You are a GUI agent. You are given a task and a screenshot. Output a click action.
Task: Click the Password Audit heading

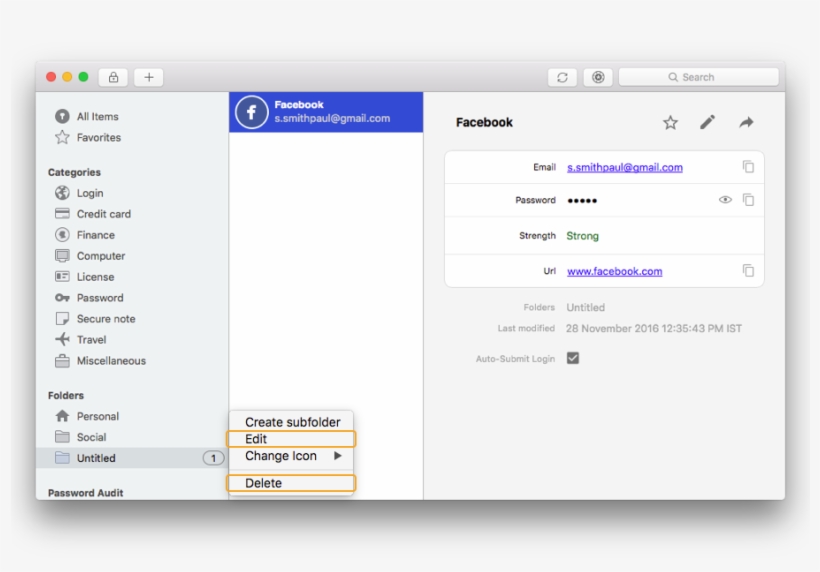coord(86,493)
